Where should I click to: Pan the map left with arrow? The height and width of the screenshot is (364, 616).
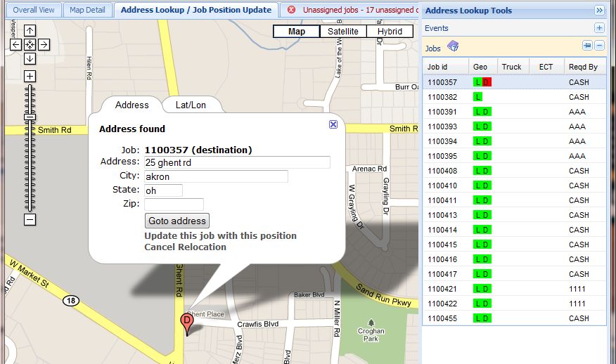coord(16,44)
